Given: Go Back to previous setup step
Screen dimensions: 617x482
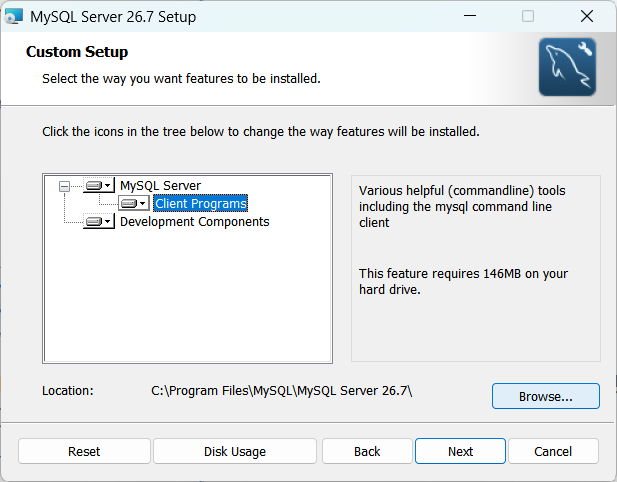Looking at the screenshot, I should (x=367, y=451).
